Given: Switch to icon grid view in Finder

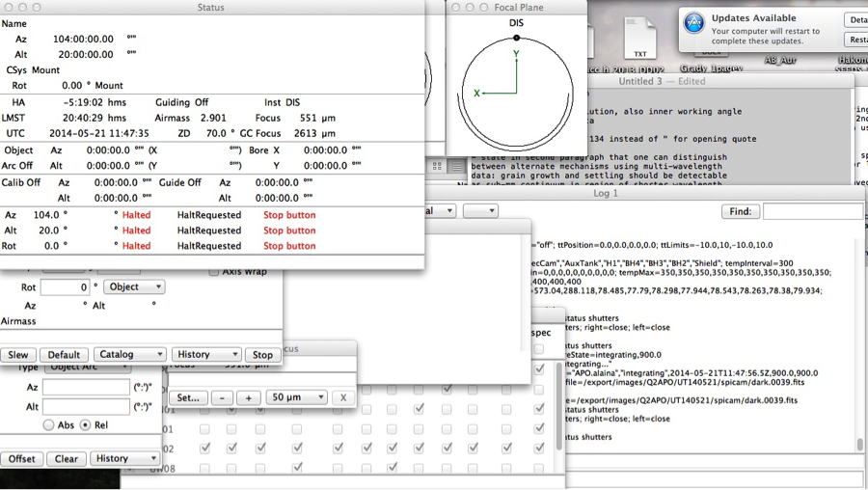Looking at the screenshot, I should click(x=437, y=166).
